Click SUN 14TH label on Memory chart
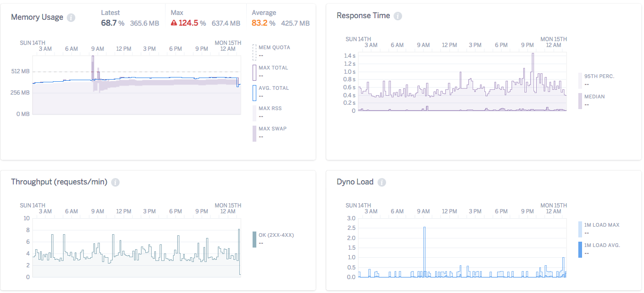The height and width of the screenshot is (293, 644). click(x=33, y=43)
